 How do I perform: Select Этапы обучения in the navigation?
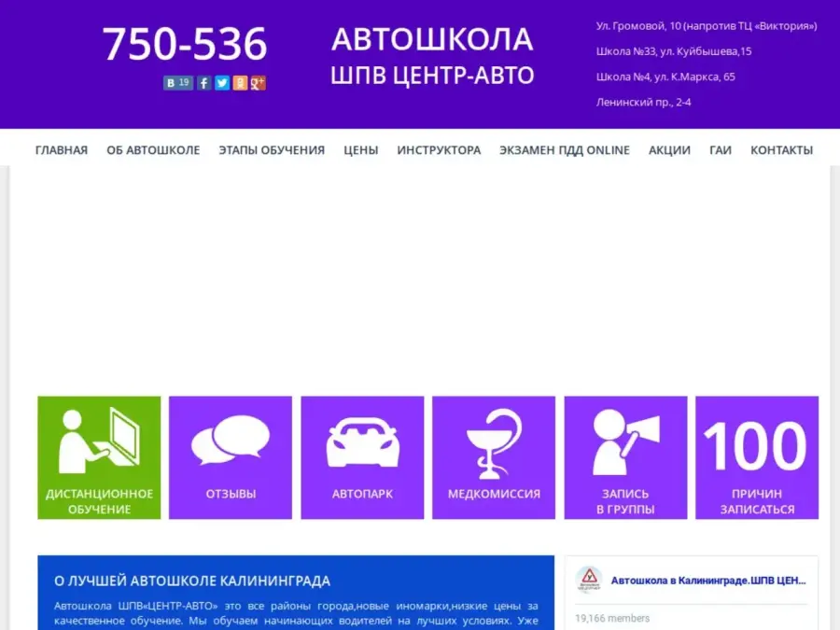(x=272, y=150)
